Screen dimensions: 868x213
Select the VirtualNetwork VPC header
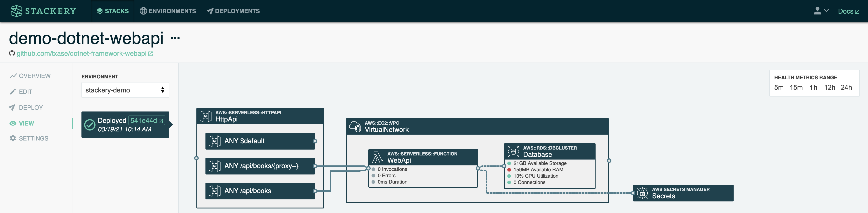(x=477, y=127)
